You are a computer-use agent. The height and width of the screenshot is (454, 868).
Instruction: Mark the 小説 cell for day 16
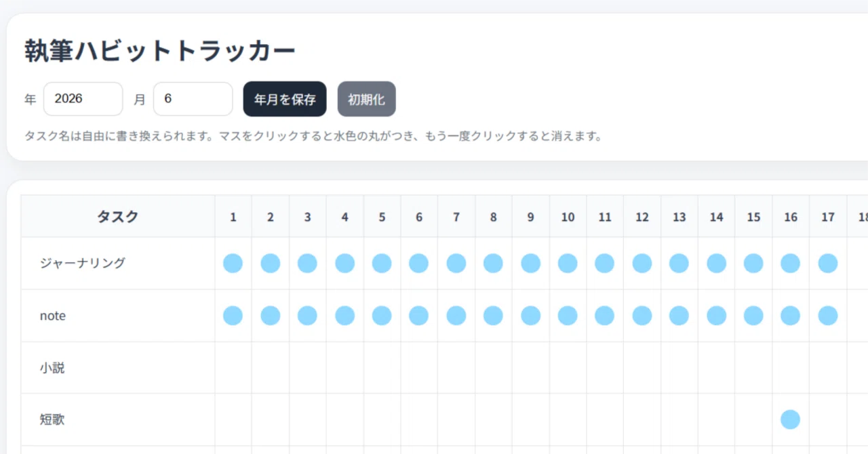pos(791,367)
